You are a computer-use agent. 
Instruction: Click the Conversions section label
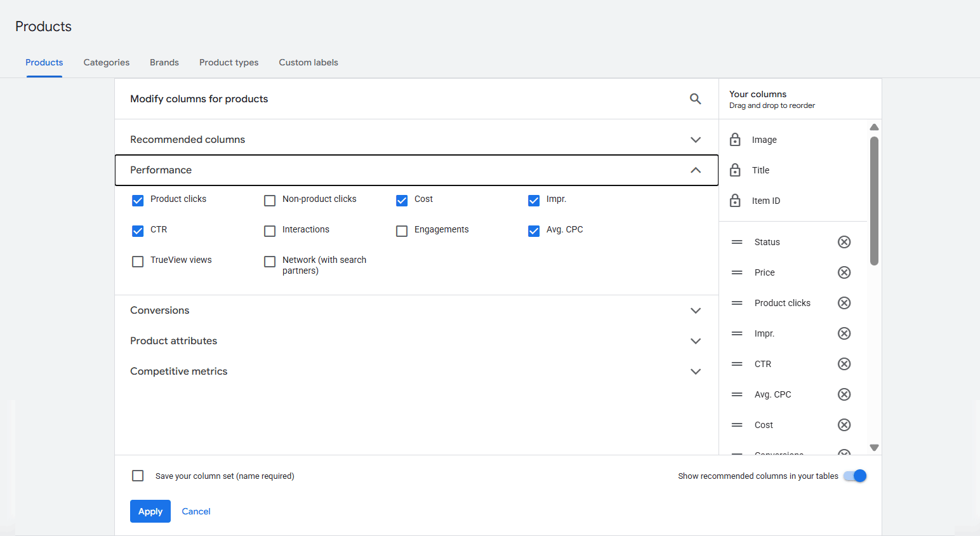[160, 311]
